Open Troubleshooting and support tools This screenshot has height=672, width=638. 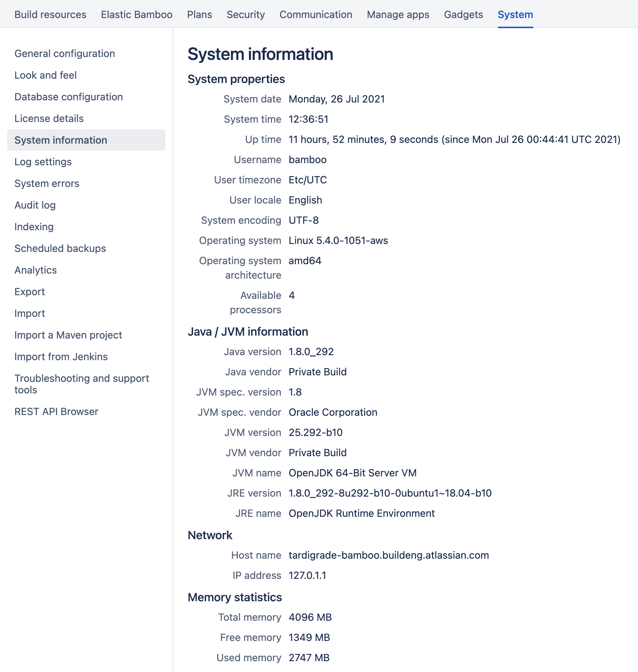pos(82,384)
